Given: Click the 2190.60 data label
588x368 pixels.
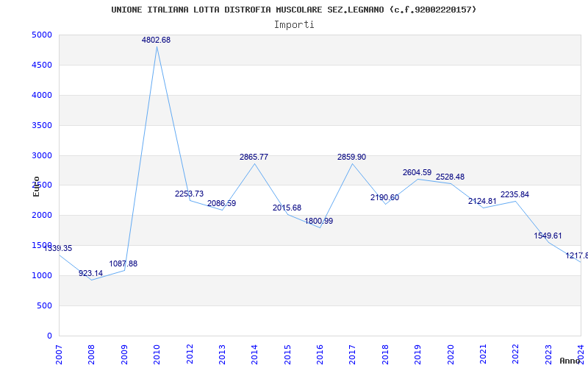Looking at the screenshot, I should pos(384,197).
